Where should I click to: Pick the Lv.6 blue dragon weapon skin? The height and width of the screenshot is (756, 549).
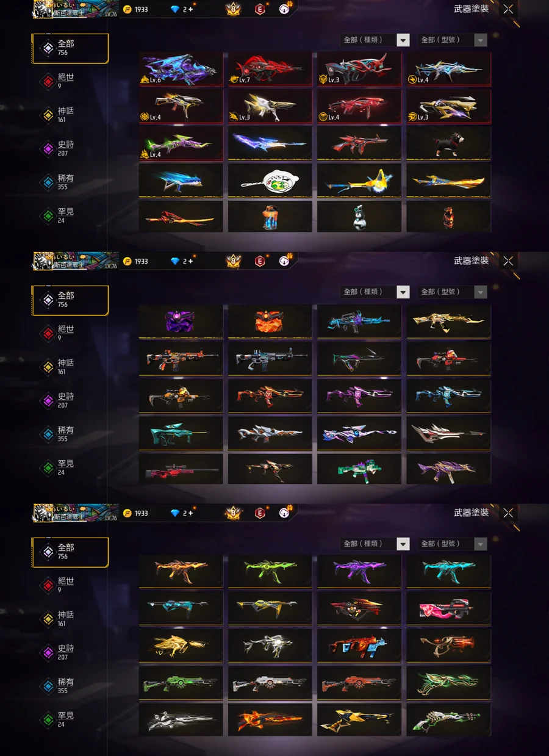click(181, 68)
